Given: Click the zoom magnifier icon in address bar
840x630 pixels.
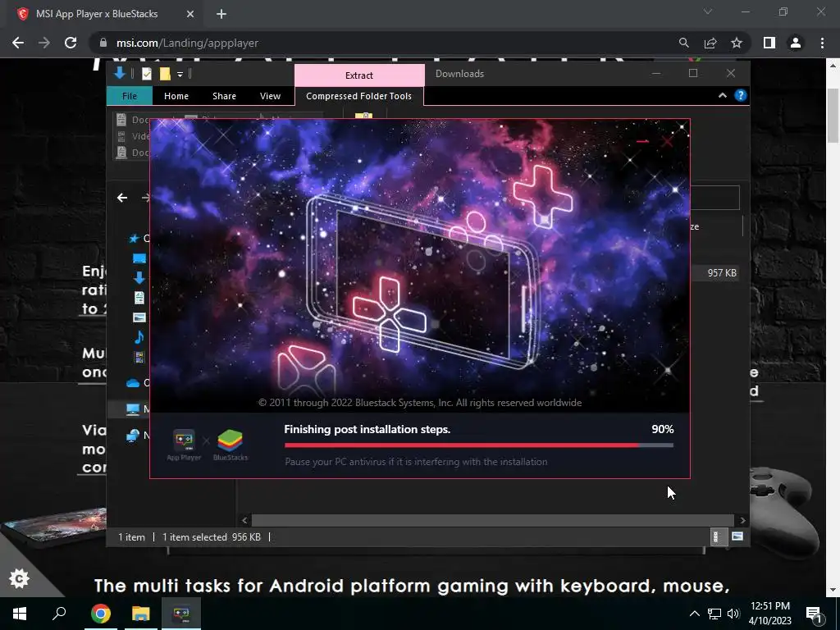Looking at the screenshot, I should pyautogui.click(x=683, y=43).
